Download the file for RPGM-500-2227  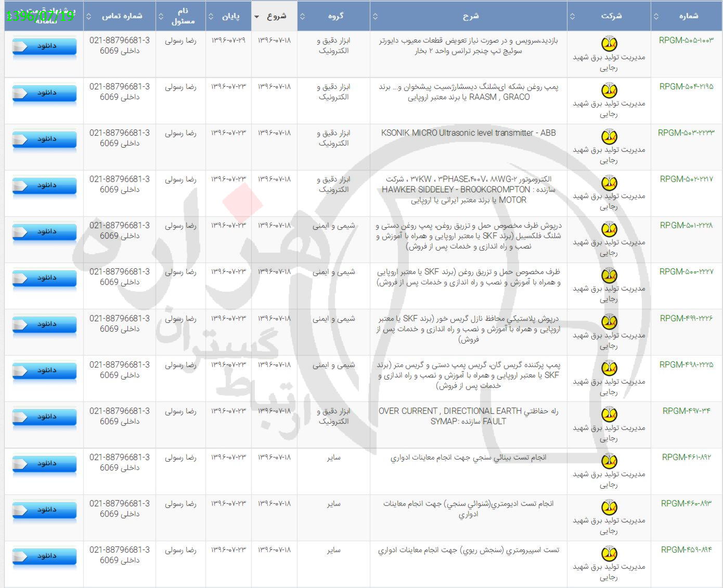pyautogui.click(x=44, y=278)
